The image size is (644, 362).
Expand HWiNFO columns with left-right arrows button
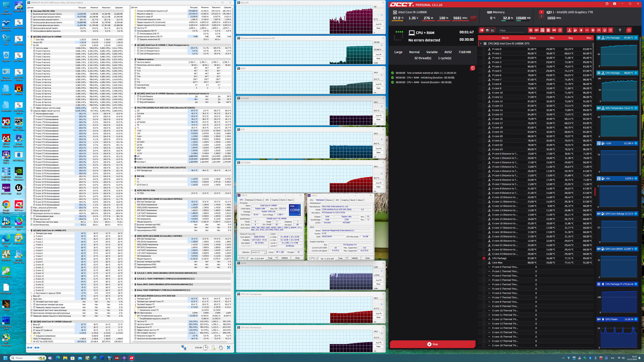(29, 347)
